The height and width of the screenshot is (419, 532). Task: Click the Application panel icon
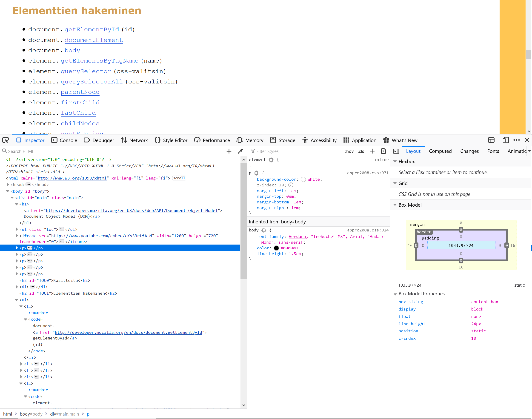(346, 140)
